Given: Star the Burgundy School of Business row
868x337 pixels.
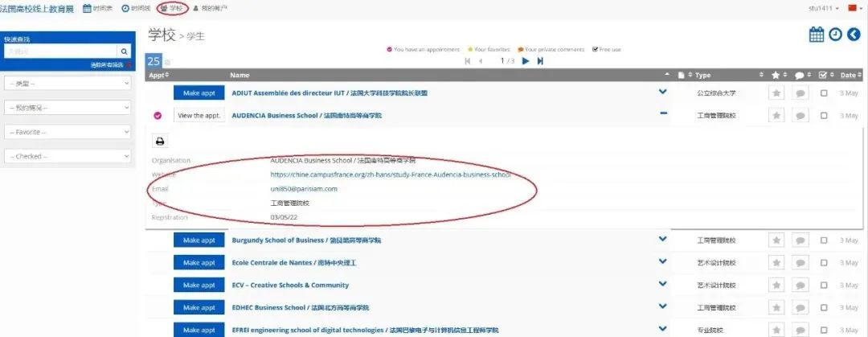Looking at the screenshot, I should point(776,240).
